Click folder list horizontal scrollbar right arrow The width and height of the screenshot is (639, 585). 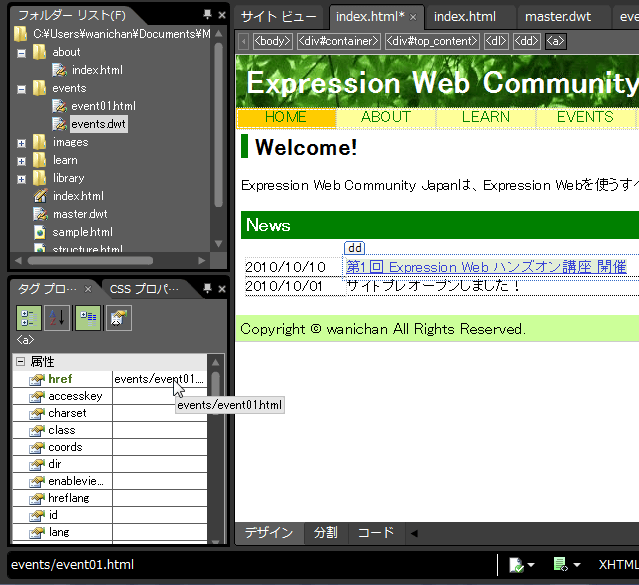[x=201, y=260]
